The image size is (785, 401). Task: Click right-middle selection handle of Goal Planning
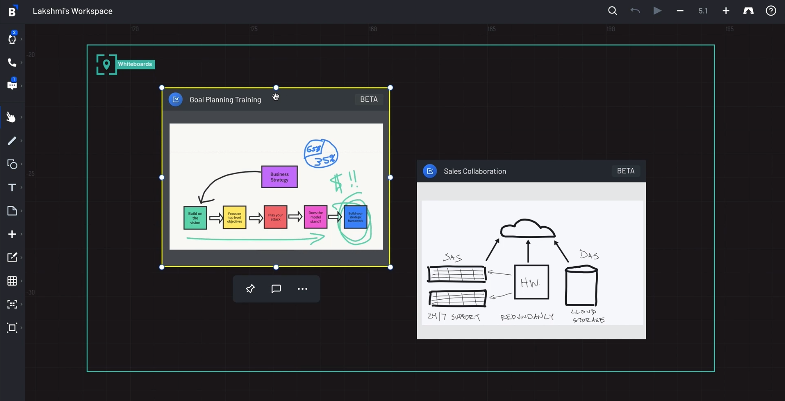pos(390,177)
